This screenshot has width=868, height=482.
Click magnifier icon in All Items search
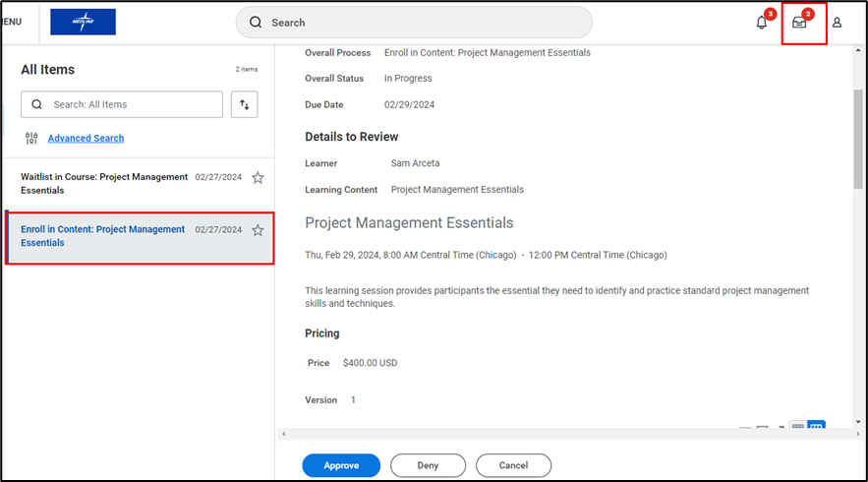[x=37, y=104]
